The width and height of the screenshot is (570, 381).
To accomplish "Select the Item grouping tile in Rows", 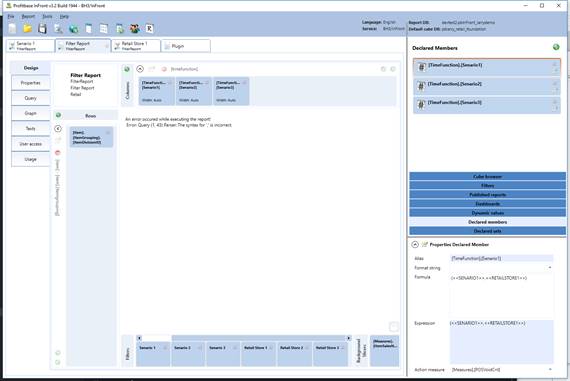I will (x=91, y=137).
